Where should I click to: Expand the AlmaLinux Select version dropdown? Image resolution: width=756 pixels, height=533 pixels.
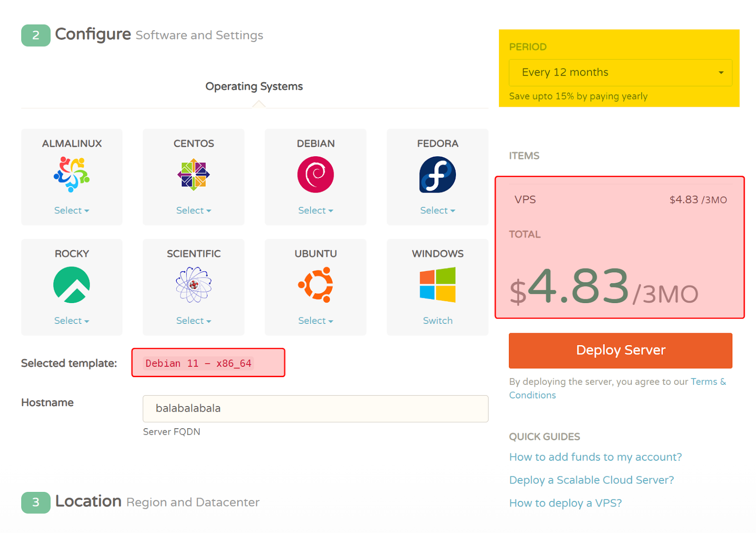click(x=71, y=211)
